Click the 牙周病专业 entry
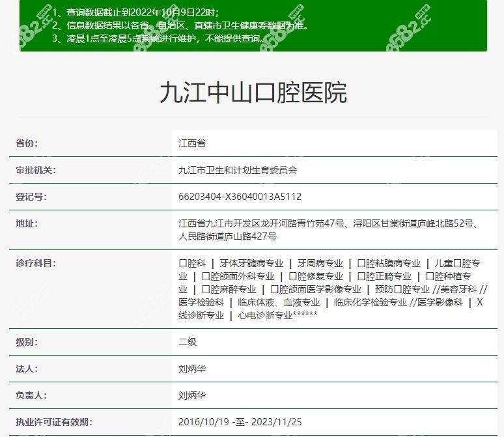Image resolution: width=504 pixels, height=437 pixels. pos(320,263)
